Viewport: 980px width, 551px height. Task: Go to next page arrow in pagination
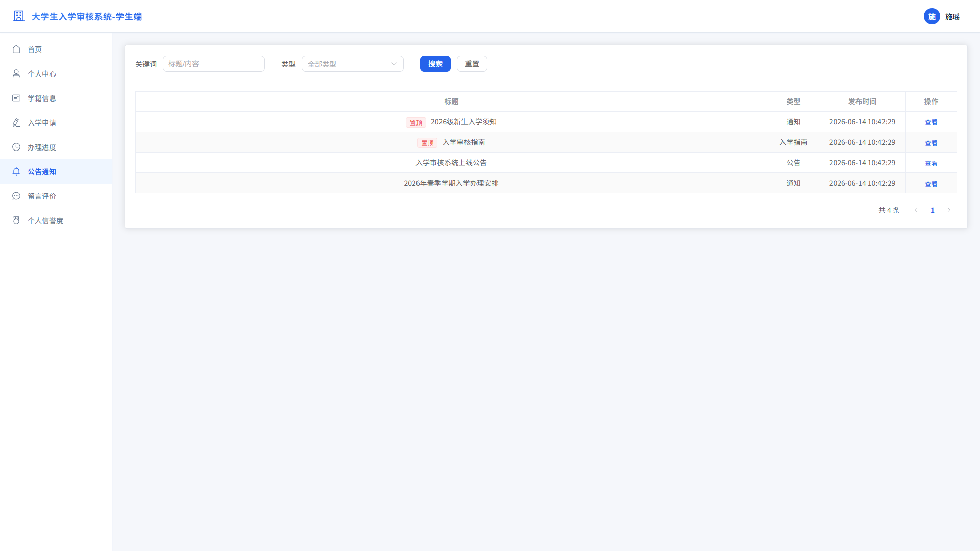pyautogui.click(x=949, y=210)
